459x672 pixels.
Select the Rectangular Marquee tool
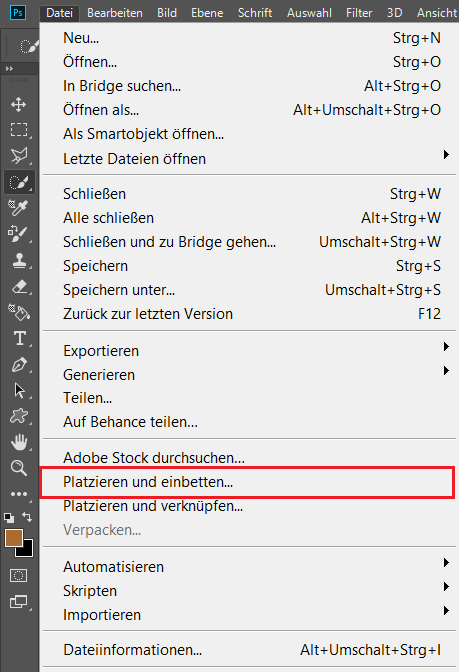18,129
